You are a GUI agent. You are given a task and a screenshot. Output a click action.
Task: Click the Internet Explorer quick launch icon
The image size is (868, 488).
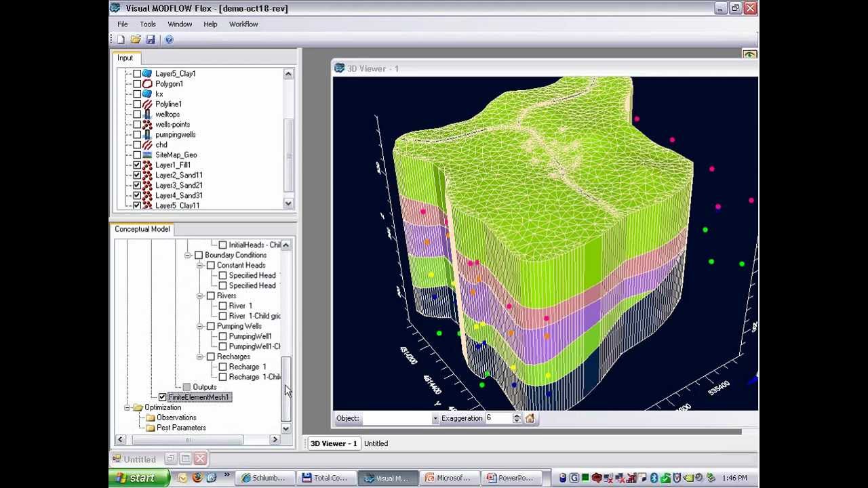(x=212, y=478)
